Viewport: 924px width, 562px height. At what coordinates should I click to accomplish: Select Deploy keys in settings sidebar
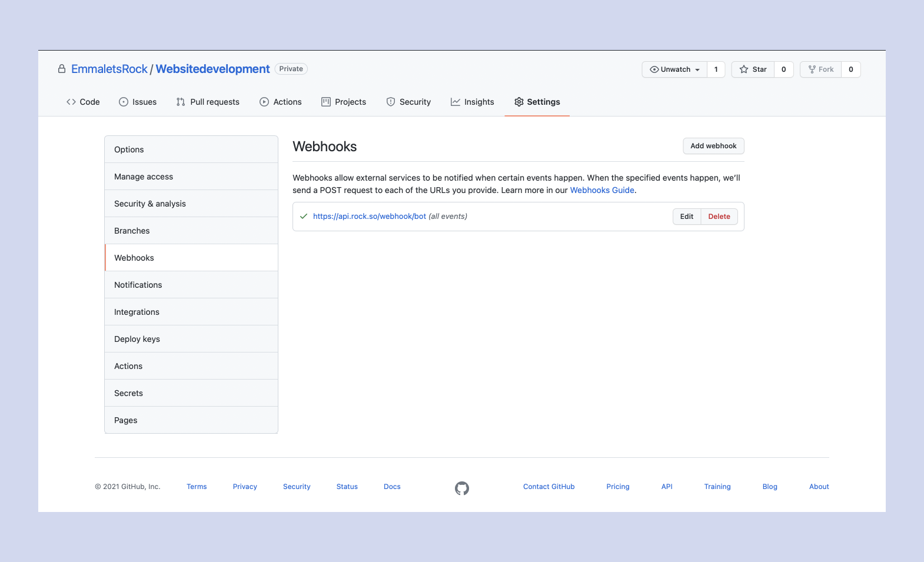pos(137,339)
